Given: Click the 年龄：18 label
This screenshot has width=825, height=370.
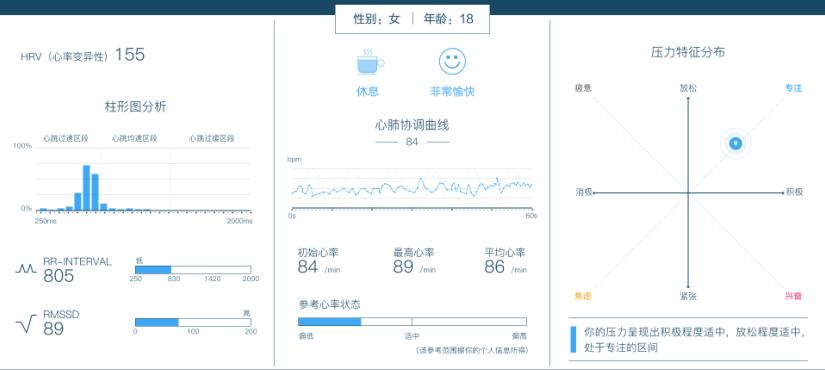Looking at the screenshot, I should click(449, 19).
